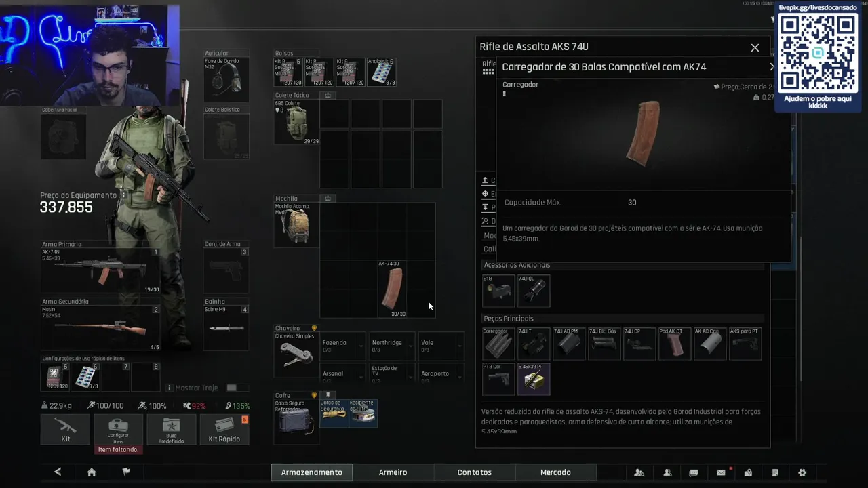Select the Carregador magazine part slot
The width and height of the screenshot is (868, 488).
(498, 344)
